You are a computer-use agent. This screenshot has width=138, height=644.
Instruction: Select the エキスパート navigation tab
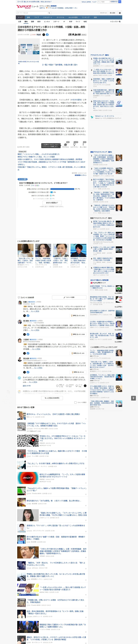(x=48, y=17)
